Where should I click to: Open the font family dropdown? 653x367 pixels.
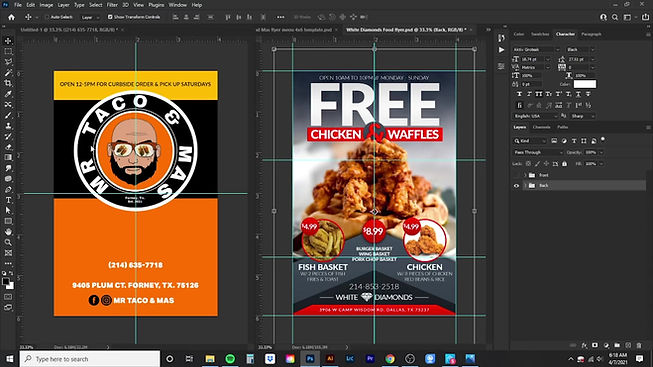coord(558,50)
